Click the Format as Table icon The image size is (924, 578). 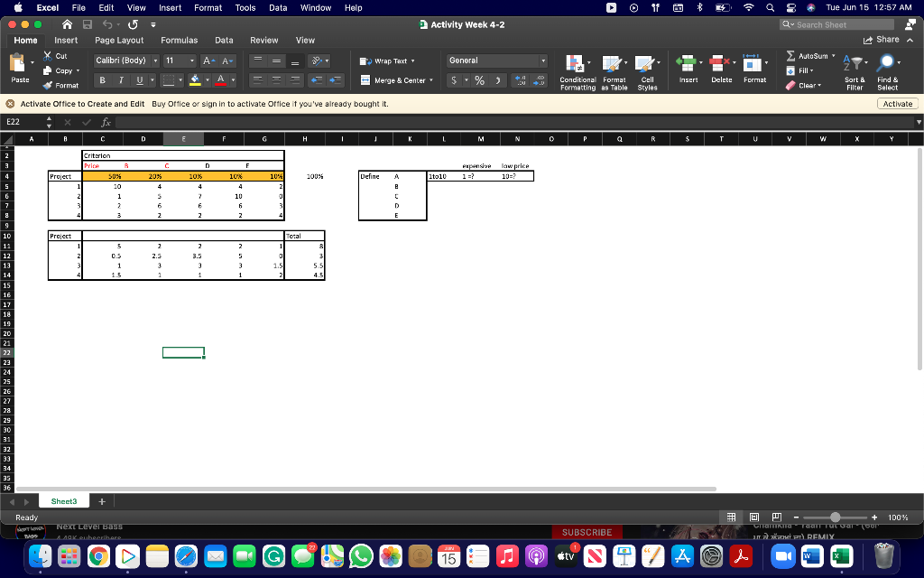click(x=613, y=72)
